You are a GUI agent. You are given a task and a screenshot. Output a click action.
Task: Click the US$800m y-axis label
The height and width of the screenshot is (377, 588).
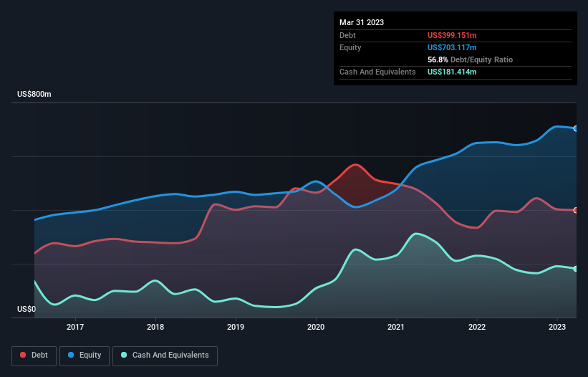34,94
